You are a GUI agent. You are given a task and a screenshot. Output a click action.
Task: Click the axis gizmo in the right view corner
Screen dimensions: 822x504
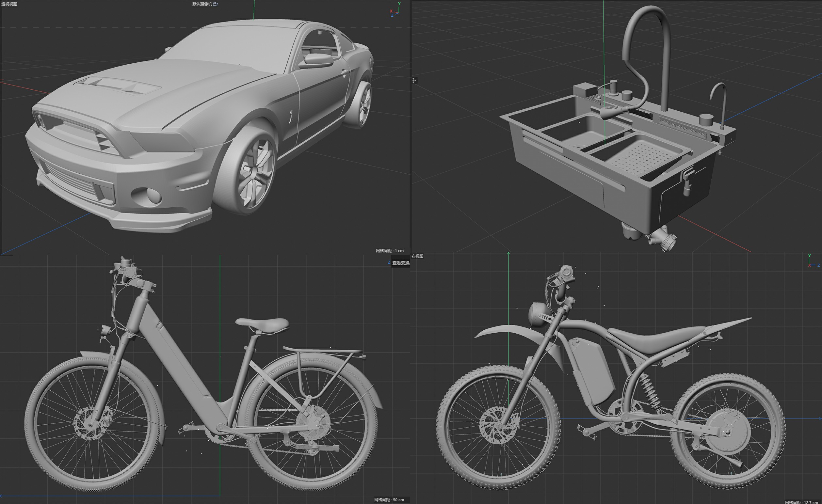(813, 261)
